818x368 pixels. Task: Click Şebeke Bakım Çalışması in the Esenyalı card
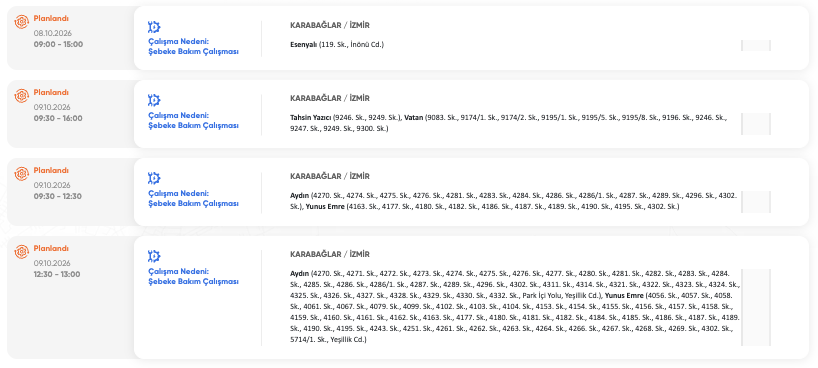194,52
